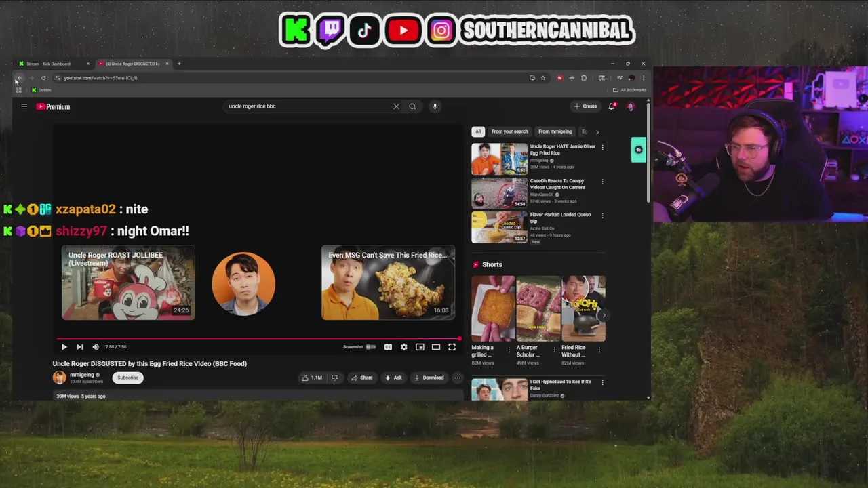Open options for Flavor Packed Loaded Queso Dip
The width and height of the screenshot is (868, 488).
point(602,216)
